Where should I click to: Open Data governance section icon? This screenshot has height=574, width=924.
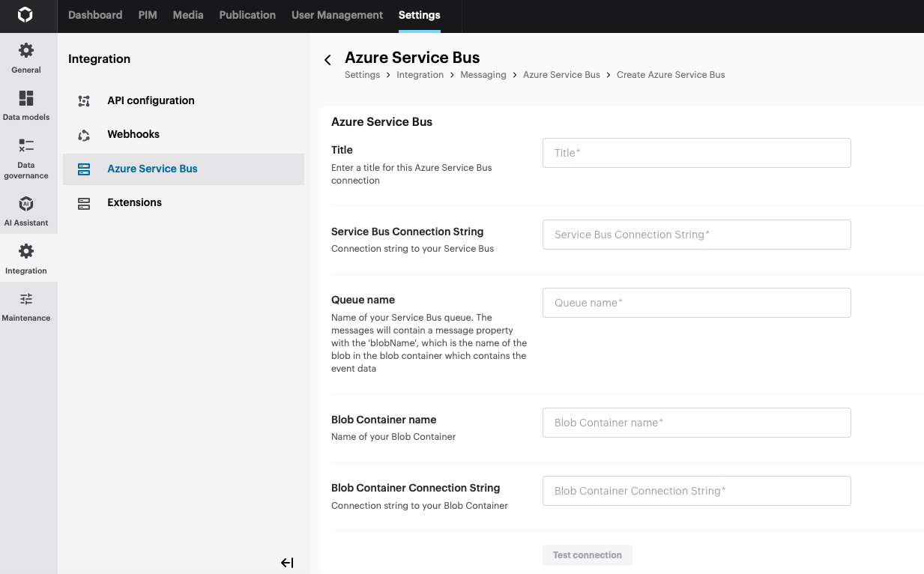[x=26, y=145]
